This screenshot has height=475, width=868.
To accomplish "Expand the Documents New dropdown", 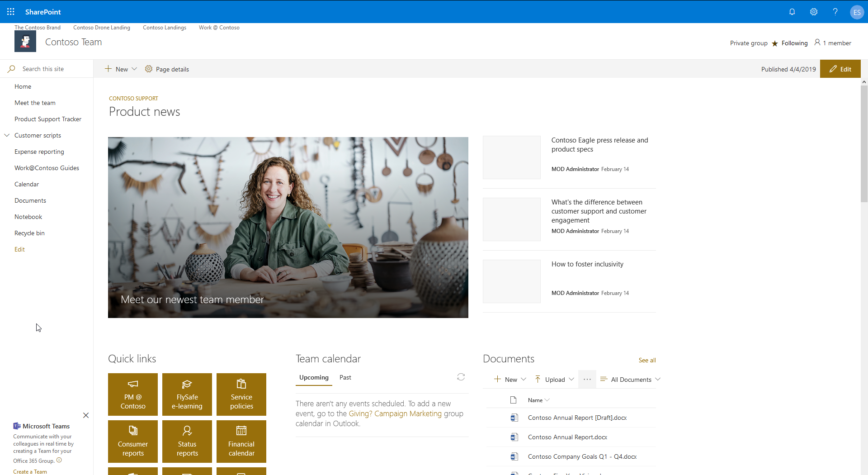I will (x=524, y=379).
